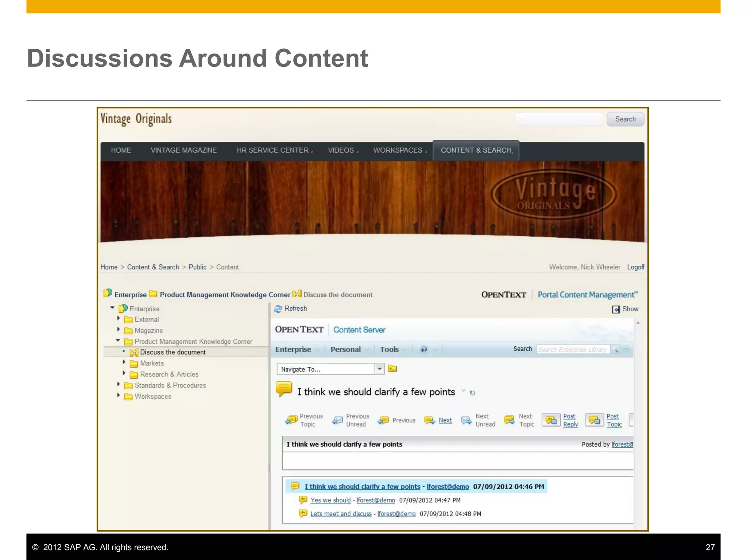Click the Previous message icon
The height and width of the screenshot is (560, 747).
383,420
